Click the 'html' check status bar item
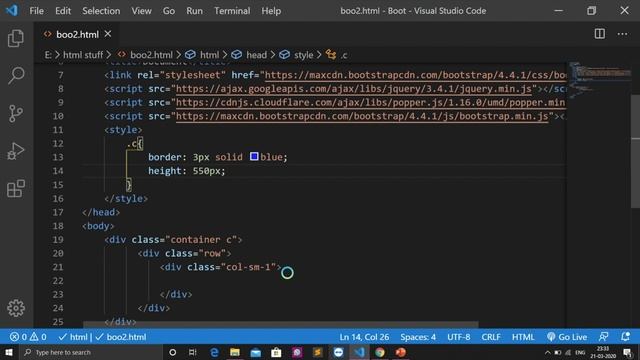640x360 pixels. 73,337
